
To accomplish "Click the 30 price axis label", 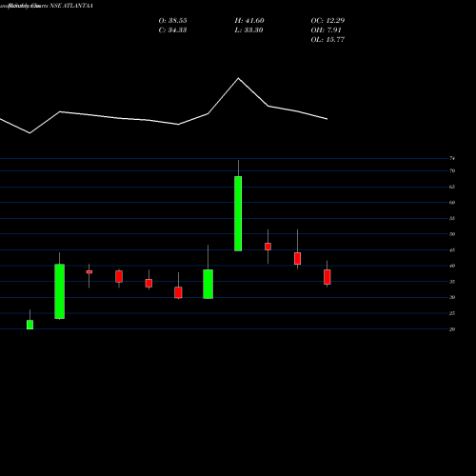I will 452,297.
